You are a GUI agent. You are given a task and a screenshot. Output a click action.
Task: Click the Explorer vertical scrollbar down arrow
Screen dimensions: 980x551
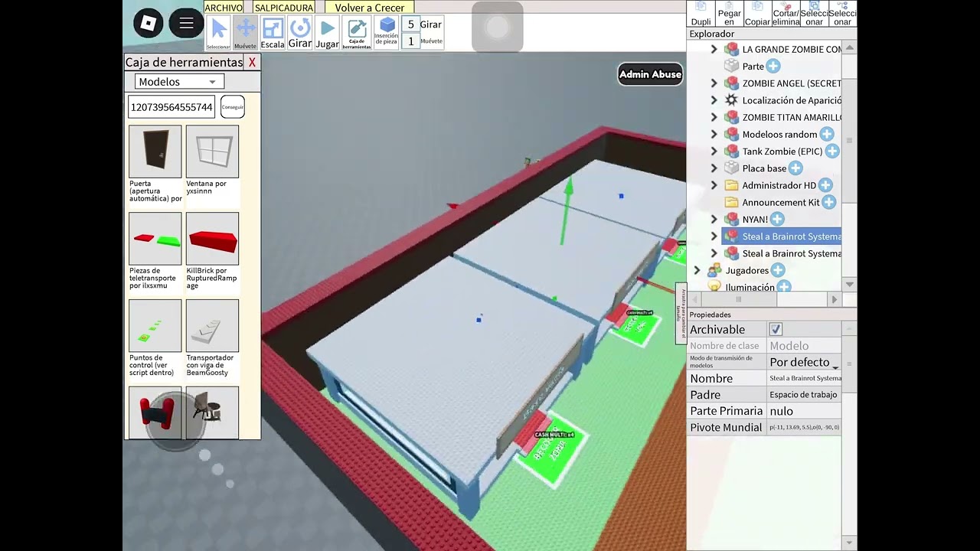[x=849, y=285]
